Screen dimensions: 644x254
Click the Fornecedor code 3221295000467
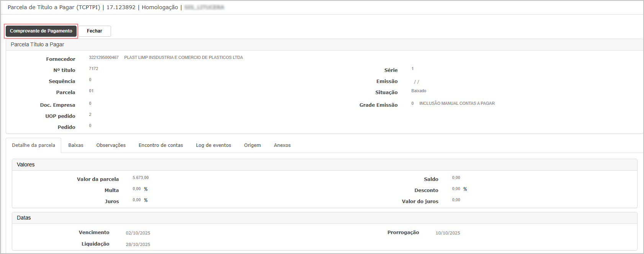point(104,58)
